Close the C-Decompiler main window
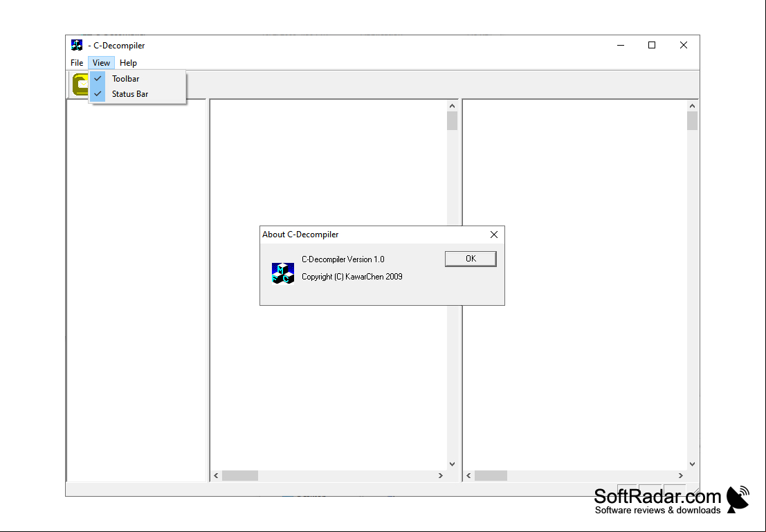This screenshot has height=532, width=766. click(x=684, y=45)
